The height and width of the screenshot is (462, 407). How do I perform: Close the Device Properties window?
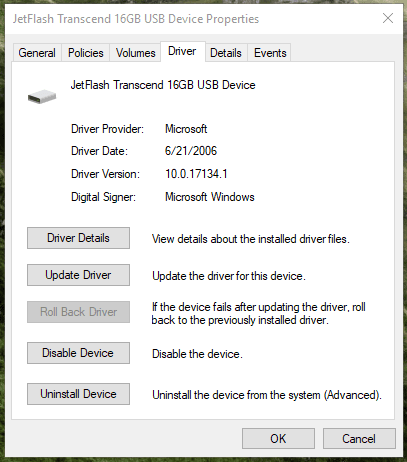[388, 18]
